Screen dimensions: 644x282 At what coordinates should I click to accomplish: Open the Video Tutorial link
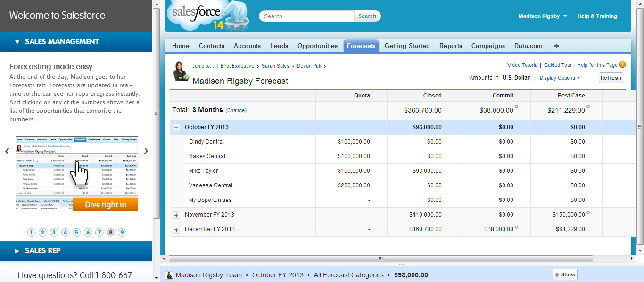click(522, 65)
